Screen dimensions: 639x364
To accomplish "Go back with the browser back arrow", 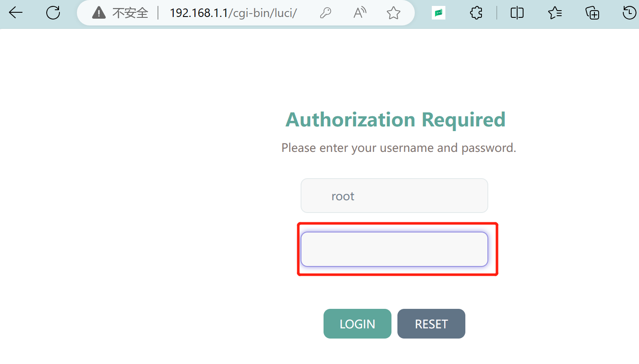I will [x=16, y=13].
